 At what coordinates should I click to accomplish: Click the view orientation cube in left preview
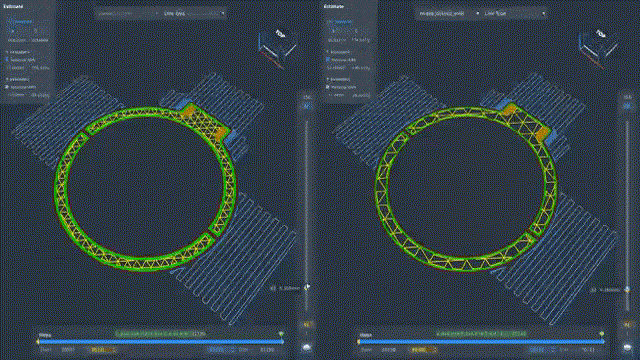pyautogui.click(x=277, y=48)
